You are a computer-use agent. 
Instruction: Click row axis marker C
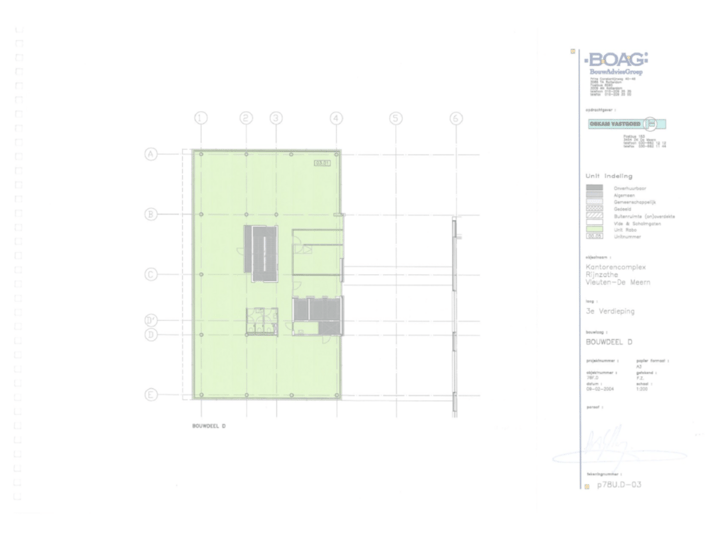pos(152,274)
